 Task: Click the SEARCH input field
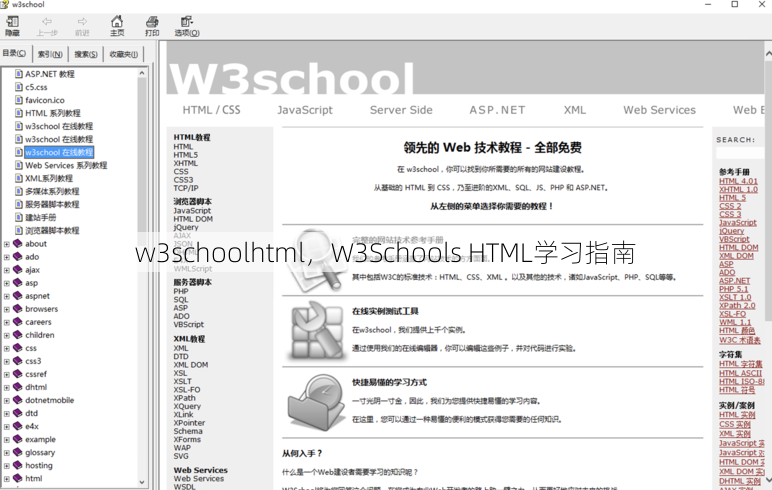point(740,153)
